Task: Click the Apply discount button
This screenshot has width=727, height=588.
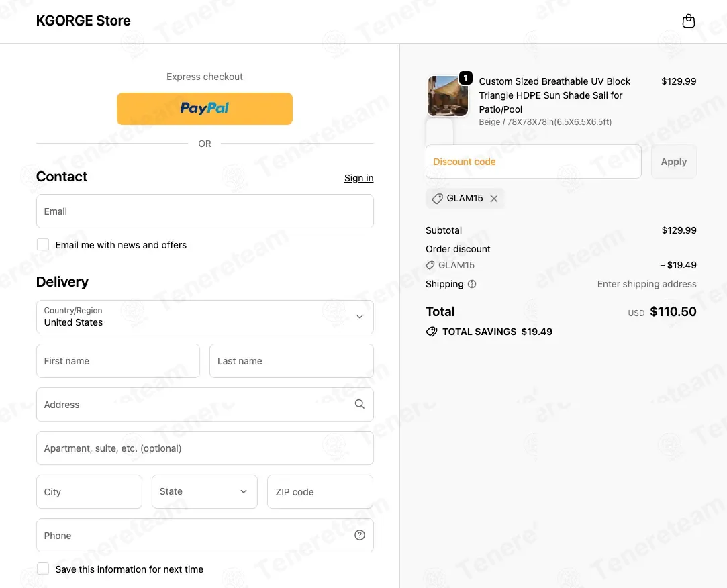Action: (674, 161)
